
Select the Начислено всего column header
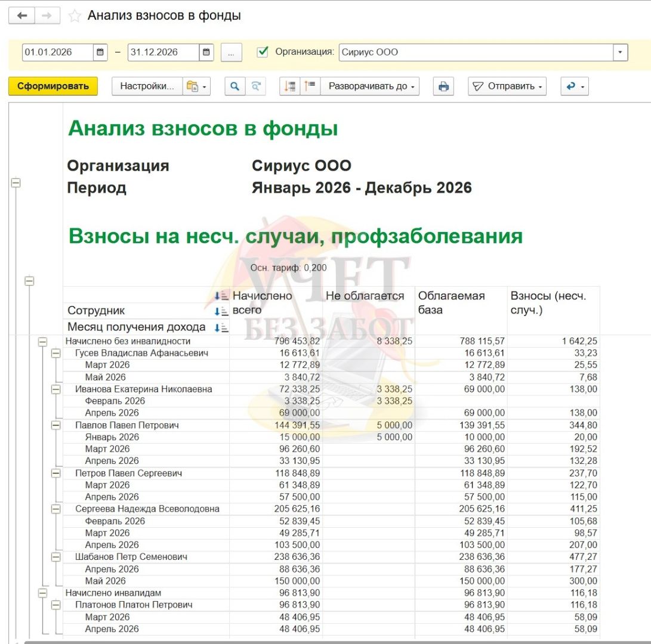point(276,311)
